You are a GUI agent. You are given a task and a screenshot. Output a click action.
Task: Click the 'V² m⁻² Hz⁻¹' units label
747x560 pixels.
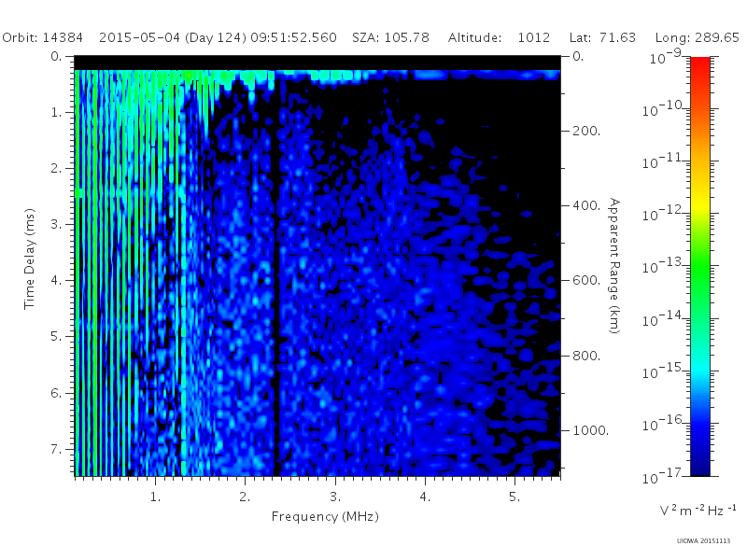(x=698, y=510)
